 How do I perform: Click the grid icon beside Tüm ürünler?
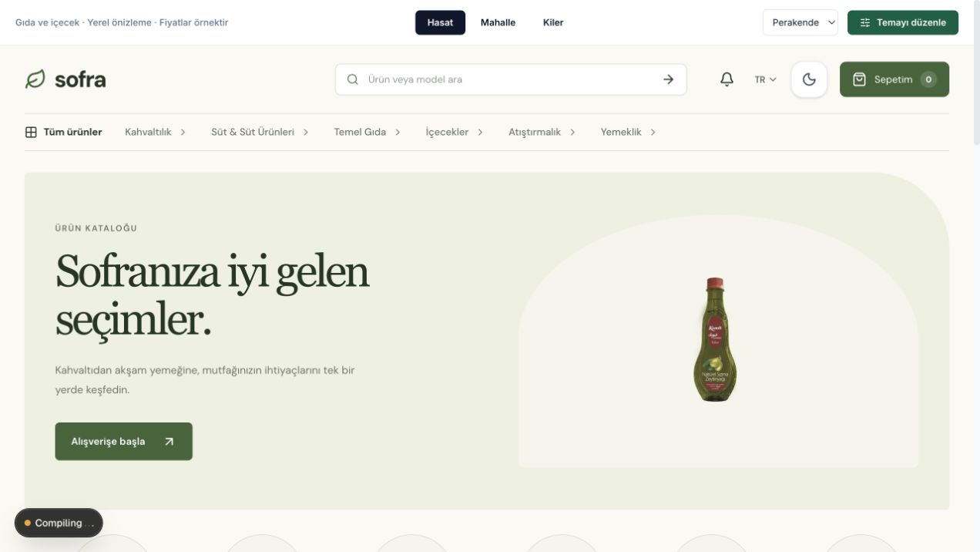[31, 132]
